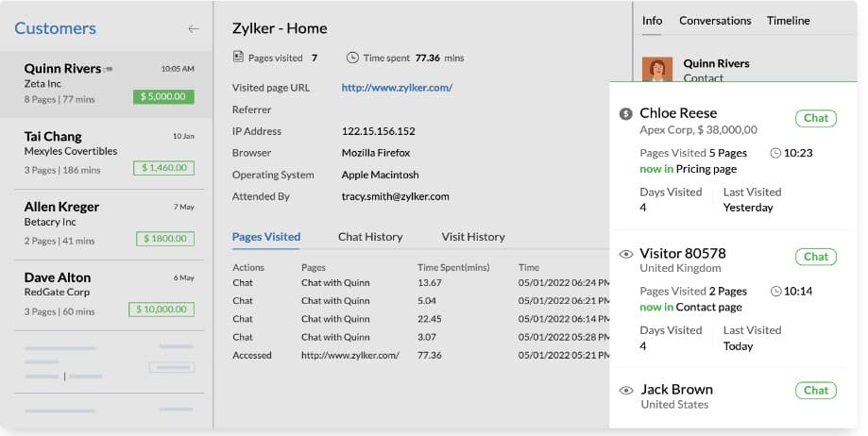
Task: Click dollar icon beside Chloe Reese
Action: tap(625, 114)
